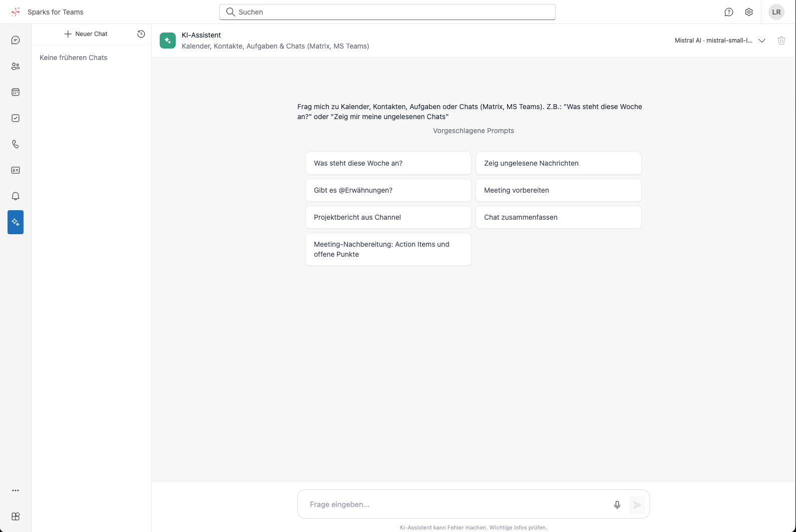Start a conversation with Neuer Chat

(86, 34)
